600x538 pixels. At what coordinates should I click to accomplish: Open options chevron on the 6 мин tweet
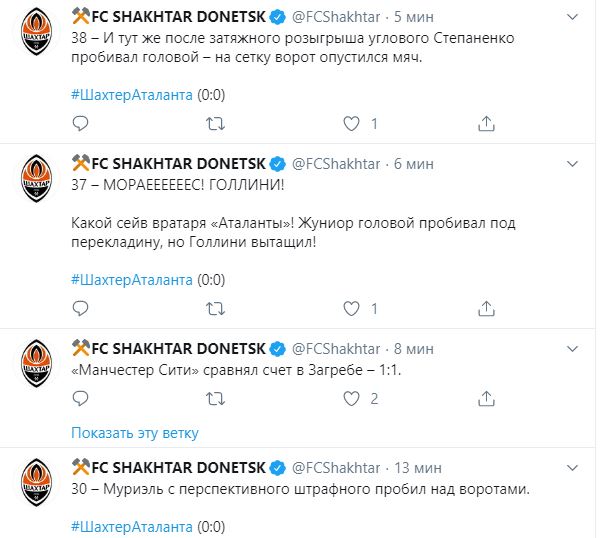pyautogui.click(x=572, y=164)
